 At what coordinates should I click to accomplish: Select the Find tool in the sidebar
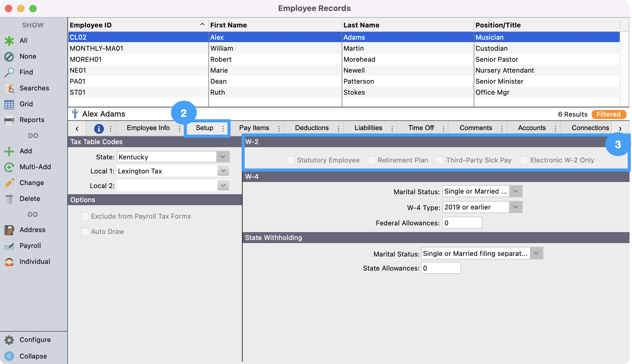click(x=26, y=72)
